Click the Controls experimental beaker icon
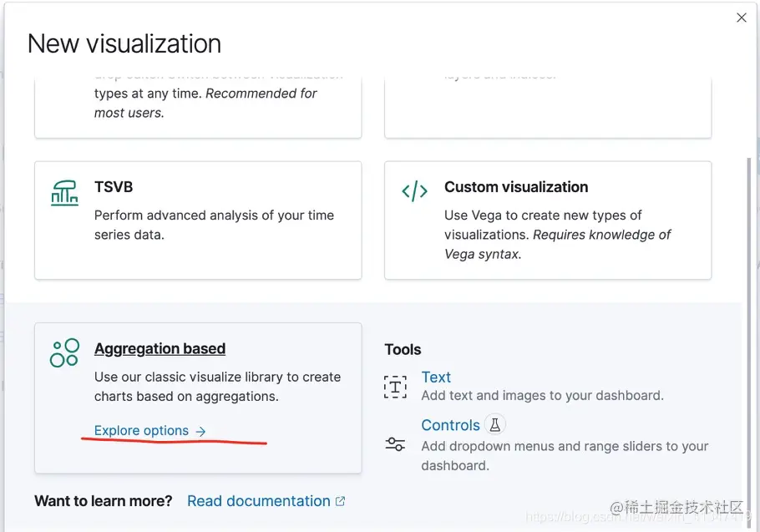The height and width of the screenshot is (532, 760). click(494, 425)
